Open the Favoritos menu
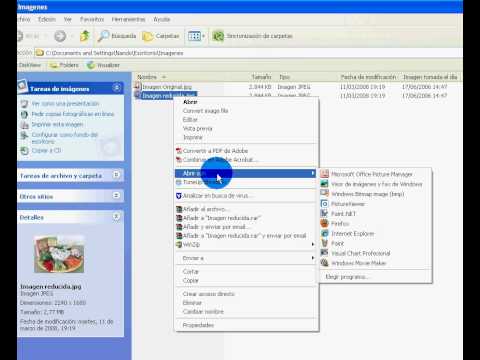 pyautogui.click(x=92, y=19)
